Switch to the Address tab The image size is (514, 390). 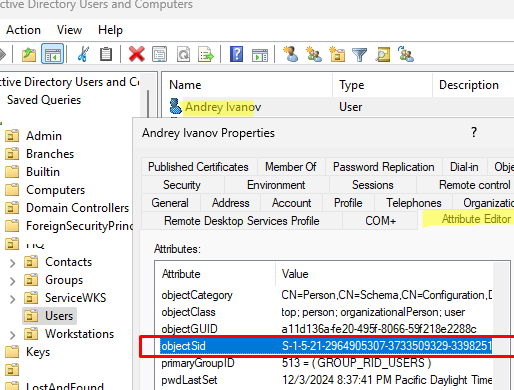(231, 203)
